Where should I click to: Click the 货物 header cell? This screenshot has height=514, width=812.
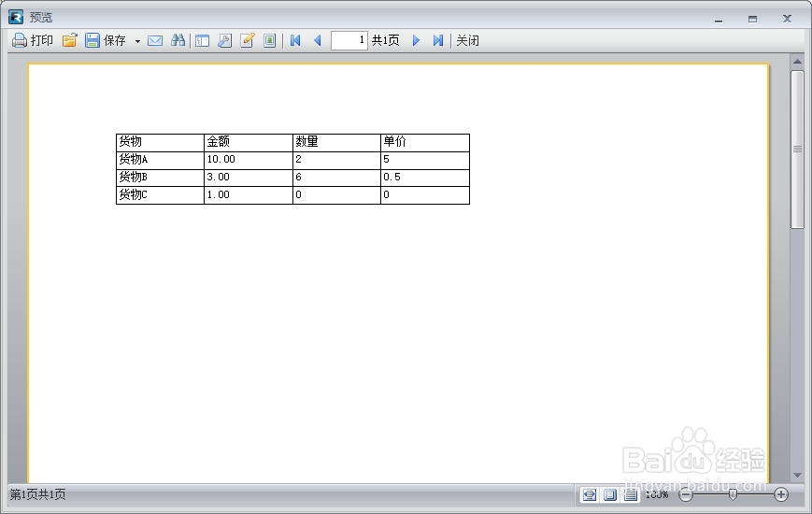pos(160,142)
